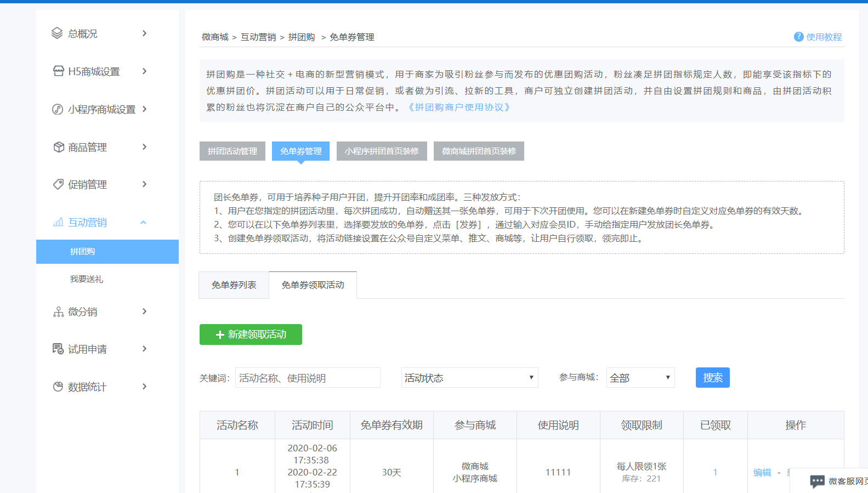The image size is (868, 493).
Task: Click 拼团购 in the breadcrumb
Action: [x=302, y=37]
